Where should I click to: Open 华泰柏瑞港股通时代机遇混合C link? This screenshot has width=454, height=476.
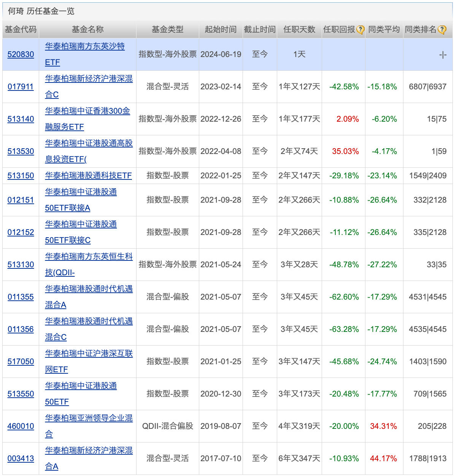click(89, 329)
